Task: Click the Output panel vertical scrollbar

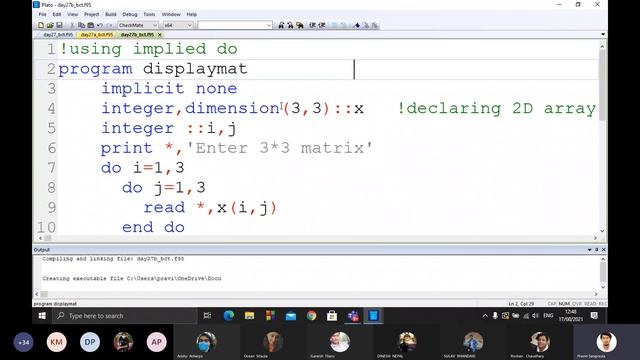Action: 603,272
